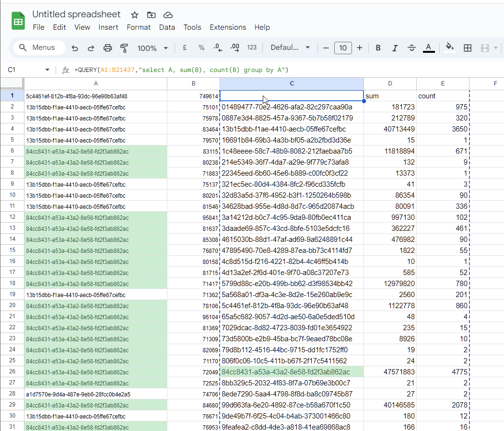Check cloud save status icon
Image resolution: width=504 pixels, height=431 pixels.
point(168,15)
